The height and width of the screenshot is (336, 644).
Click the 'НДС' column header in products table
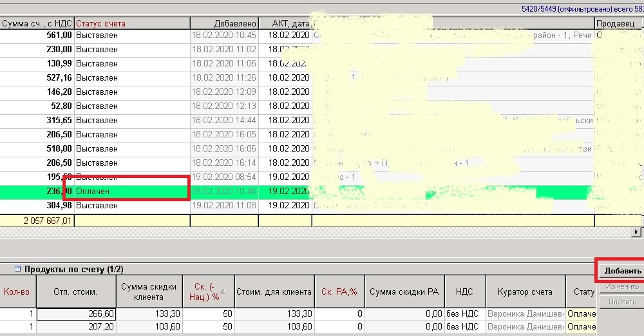464,292
